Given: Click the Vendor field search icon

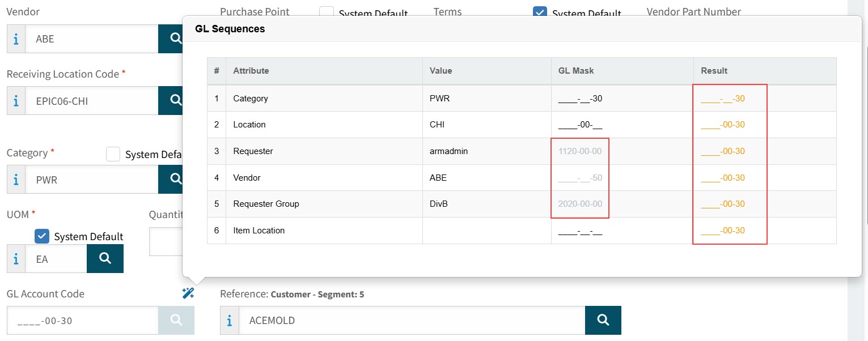Looking at the screenshot, I should tap(173, 39).
